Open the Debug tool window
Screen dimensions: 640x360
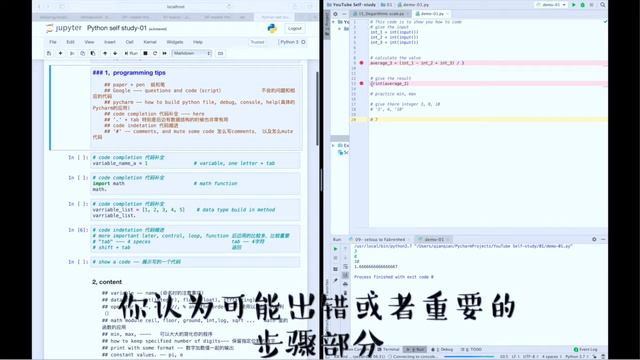[x=443, y=350]
